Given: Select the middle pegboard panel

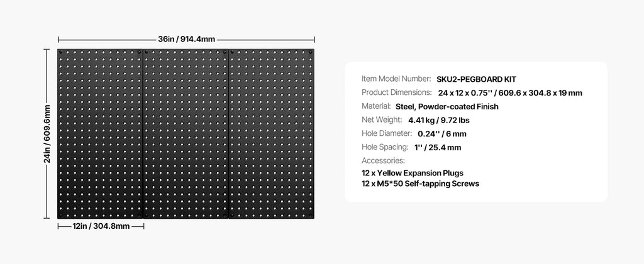Looking at the screenshot, I should [186, 134].
